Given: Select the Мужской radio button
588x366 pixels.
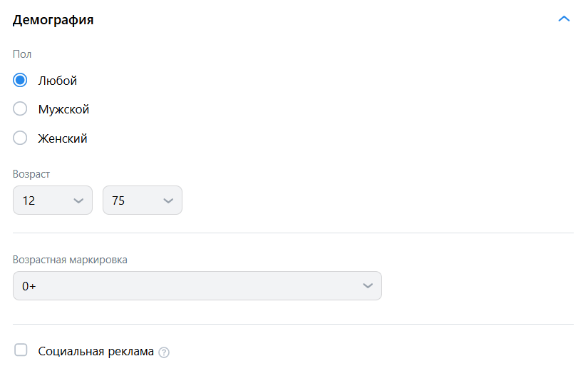Looking at the screenshot, I should pyautogui.click(x=20, y=109).
